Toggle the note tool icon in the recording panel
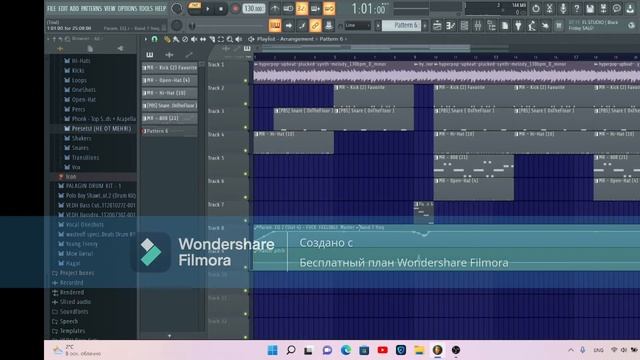 click(x=302, y=26)
